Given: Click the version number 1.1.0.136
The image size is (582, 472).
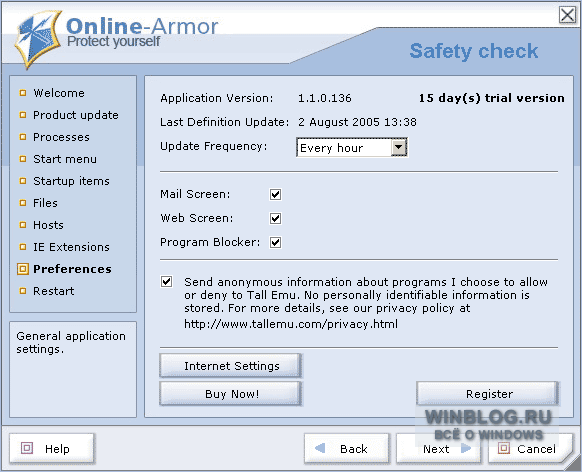Looking at the screenshot, I should point(324,98).
